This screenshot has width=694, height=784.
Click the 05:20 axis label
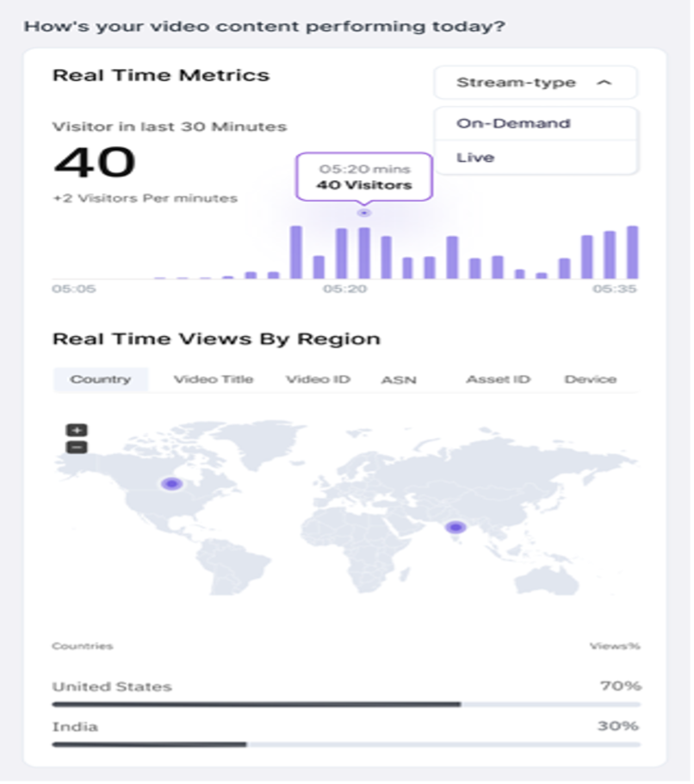coord(344,289)
